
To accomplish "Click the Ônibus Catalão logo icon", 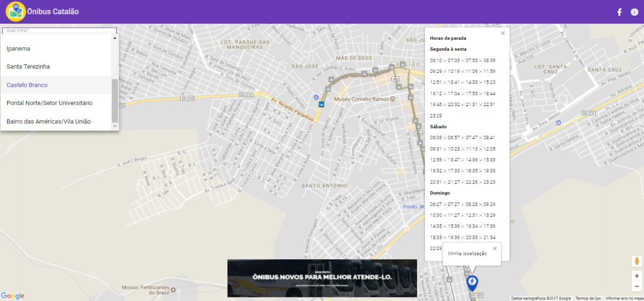I will [15, 12].
